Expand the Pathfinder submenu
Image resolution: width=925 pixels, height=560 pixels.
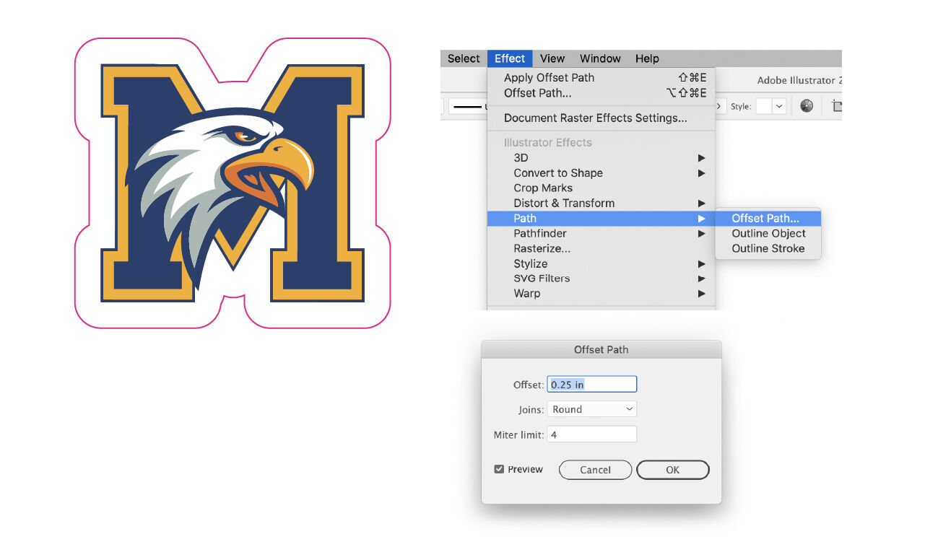[x=601, y=233]
